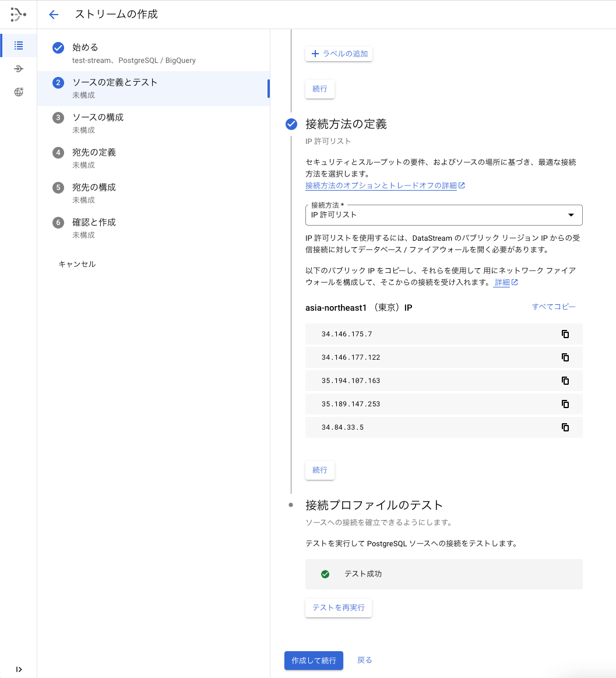Click テストを再実行 button
This screenshot has height=678, width=616.
click(x=339, y=607)
